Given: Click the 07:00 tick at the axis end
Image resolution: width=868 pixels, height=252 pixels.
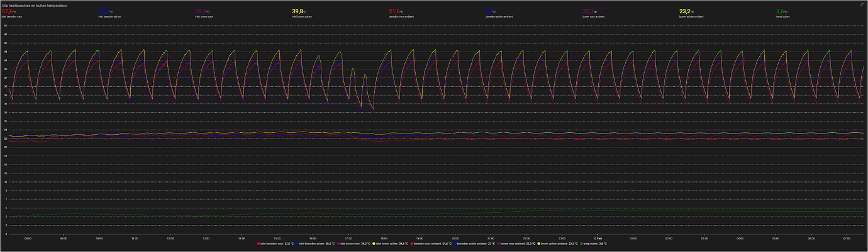Looking at the screenshot, I should [847, 238].
